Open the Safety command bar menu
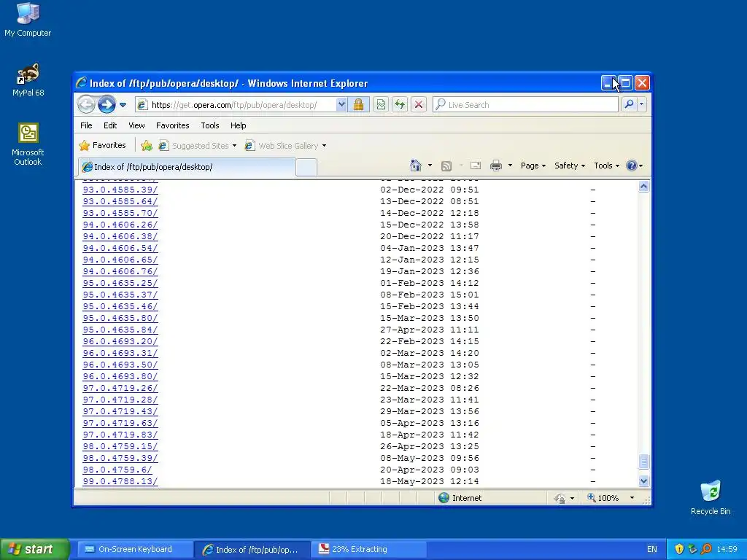Viewport: 747px width, 560px height. click(x=569, y=166)
